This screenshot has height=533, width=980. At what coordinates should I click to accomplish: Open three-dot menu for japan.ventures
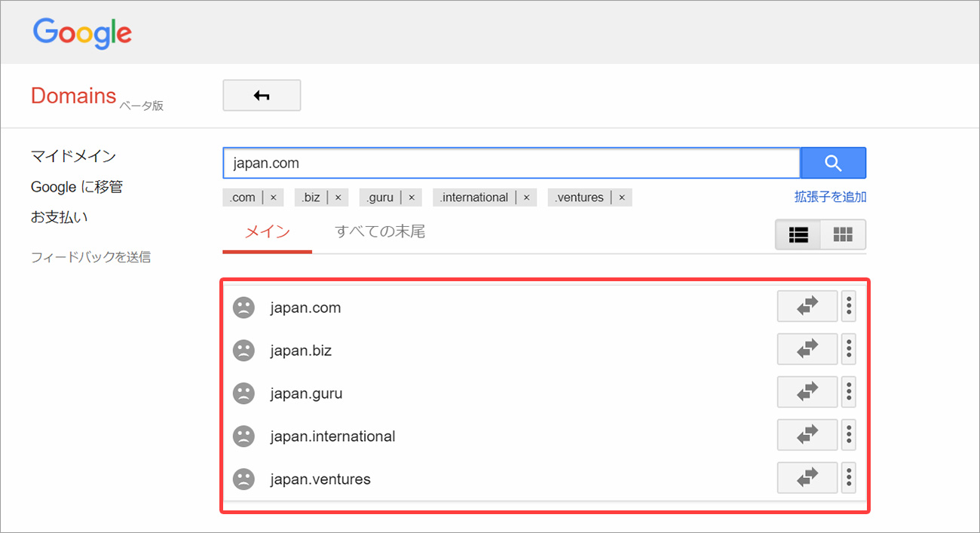point(849,477)
